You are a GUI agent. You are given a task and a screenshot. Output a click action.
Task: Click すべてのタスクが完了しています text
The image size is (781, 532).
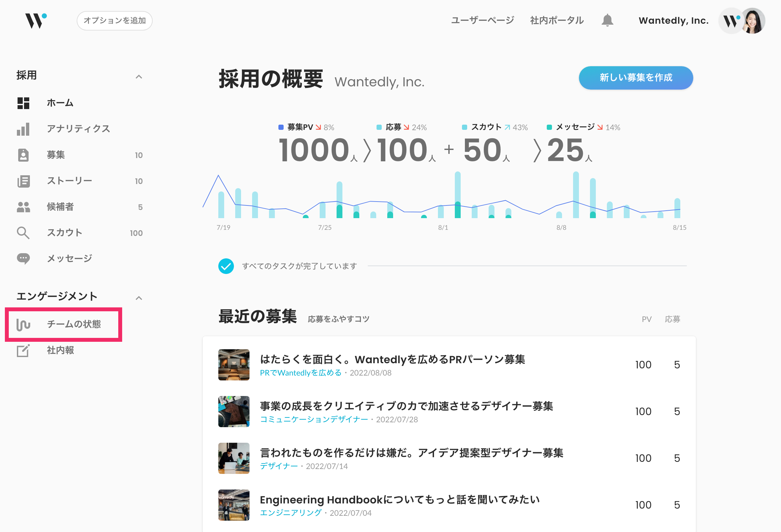click(x=300, y=266)
